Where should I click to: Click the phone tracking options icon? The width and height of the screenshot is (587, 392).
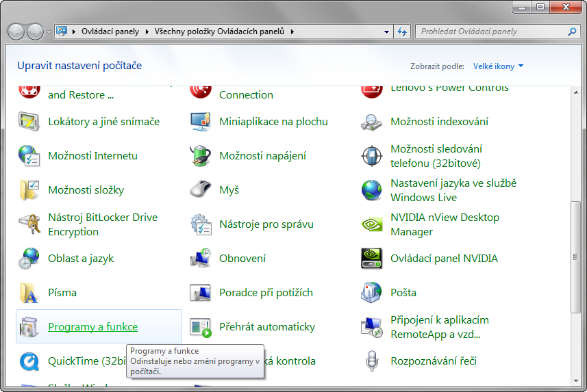[x=371, y=156]
